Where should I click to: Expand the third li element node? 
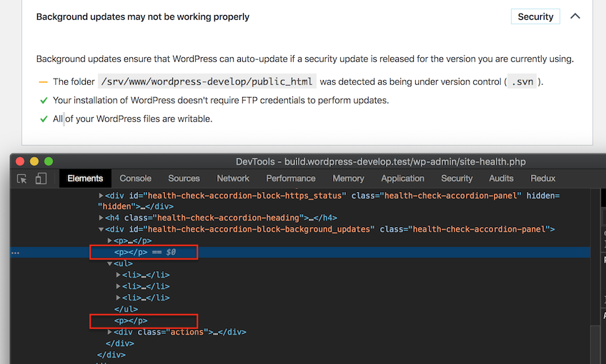[118, 298]
